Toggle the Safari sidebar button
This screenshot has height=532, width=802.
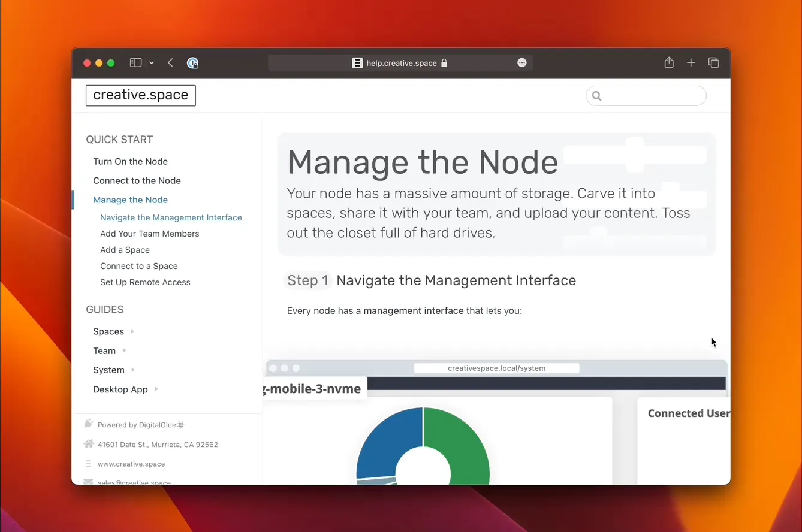pos(135,62)
